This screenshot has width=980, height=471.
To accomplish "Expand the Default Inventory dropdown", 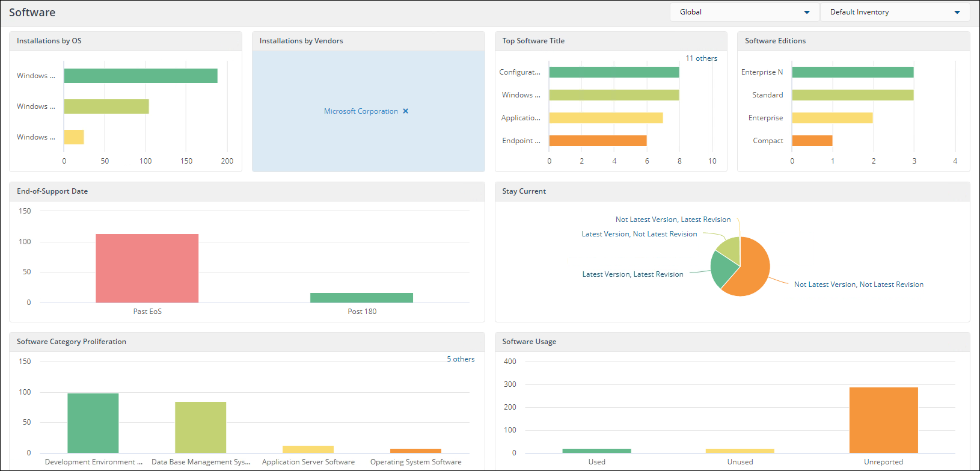I will click(x=895, y=12).
